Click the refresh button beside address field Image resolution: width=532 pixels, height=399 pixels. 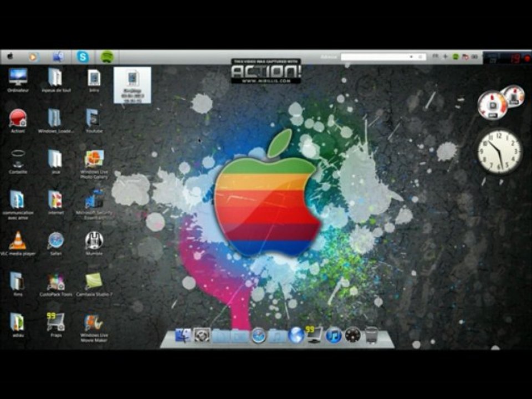[420, 57]
